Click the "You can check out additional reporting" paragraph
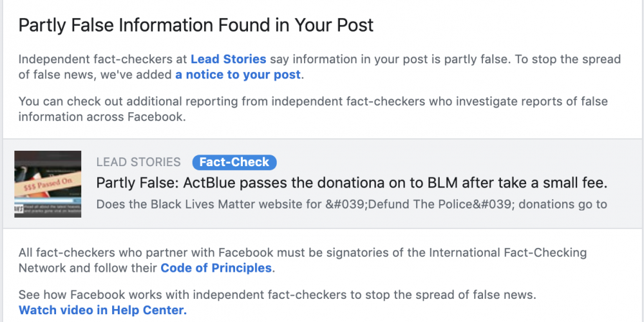 (x=313, y=102)
